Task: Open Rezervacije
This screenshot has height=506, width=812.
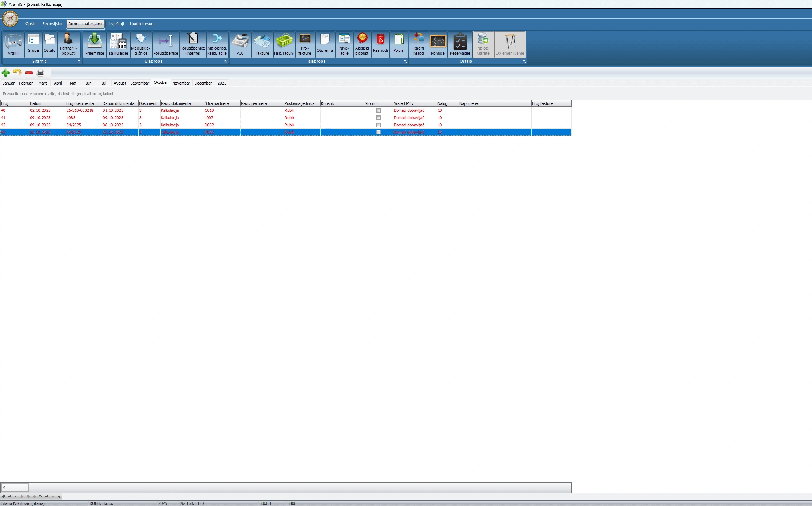Action: tap(460, 44)
